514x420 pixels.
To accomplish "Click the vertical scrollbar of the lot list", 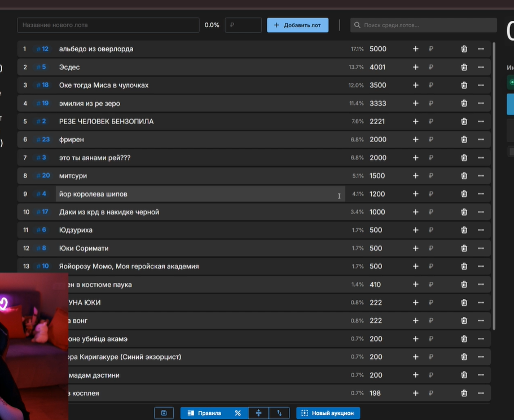I will (494, 185).
